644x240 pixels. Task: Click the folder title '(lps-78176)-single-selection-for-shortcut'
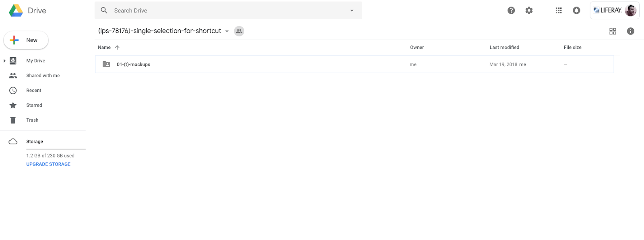(160, 31)
